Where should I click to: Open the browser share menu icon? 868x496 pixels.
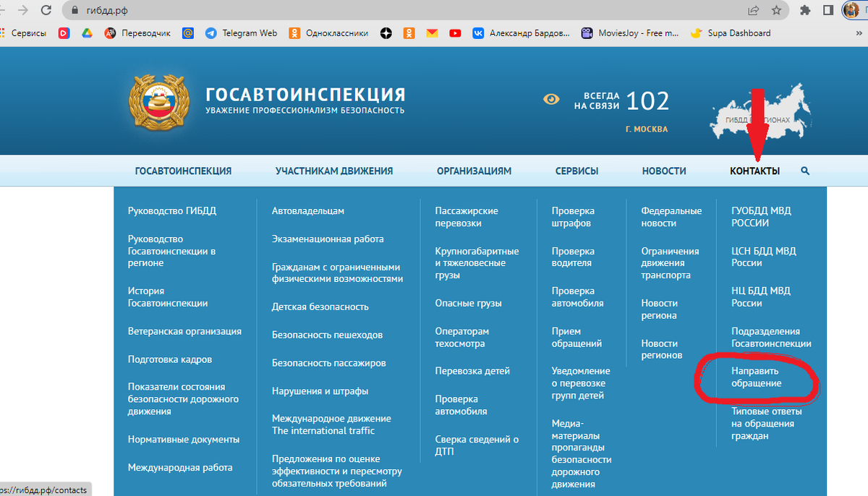[x=753, y=11]
